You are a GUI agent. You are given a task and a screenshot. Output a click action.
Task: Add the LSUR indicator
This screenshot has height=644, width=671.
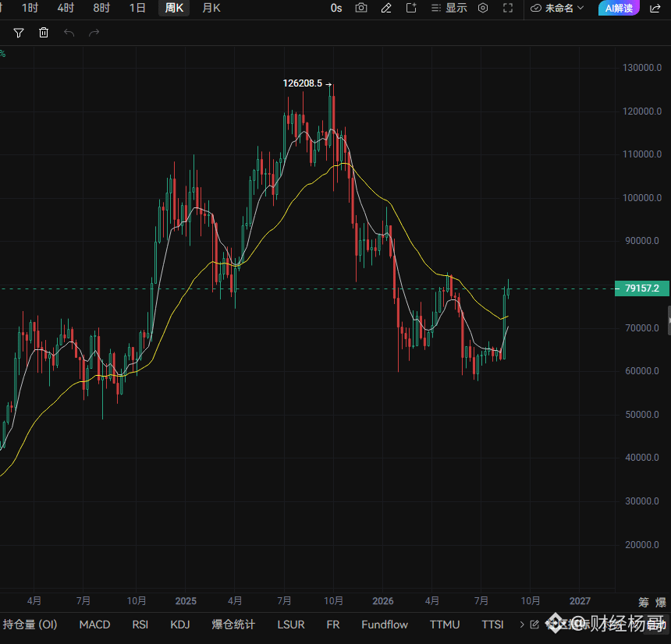coord(291,625)
